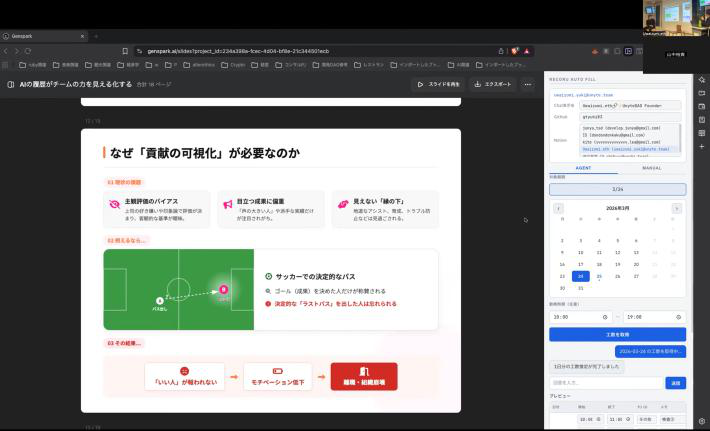Screen dimensions: 710x431
Task: Go to the next month in the calendar
Action: point(676,208)
